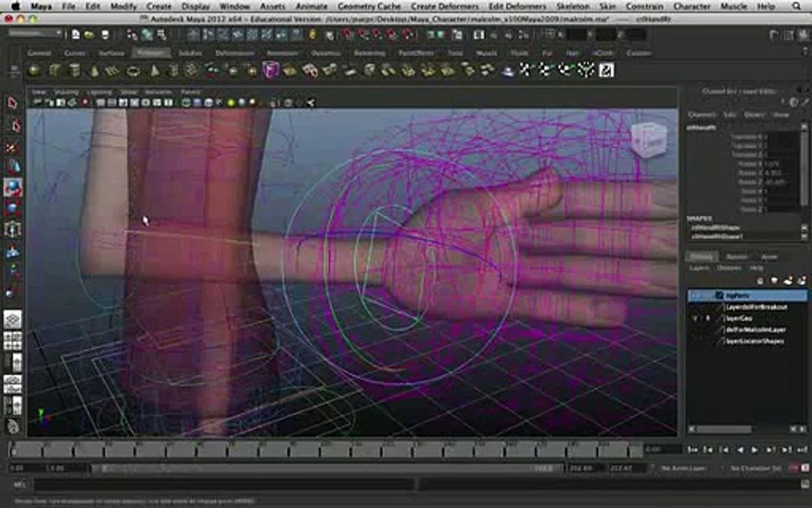Screen dimensions: 812x508
Task: Collapse the ctlHandRtShape shape entry
Action: (x=715, y=227)
